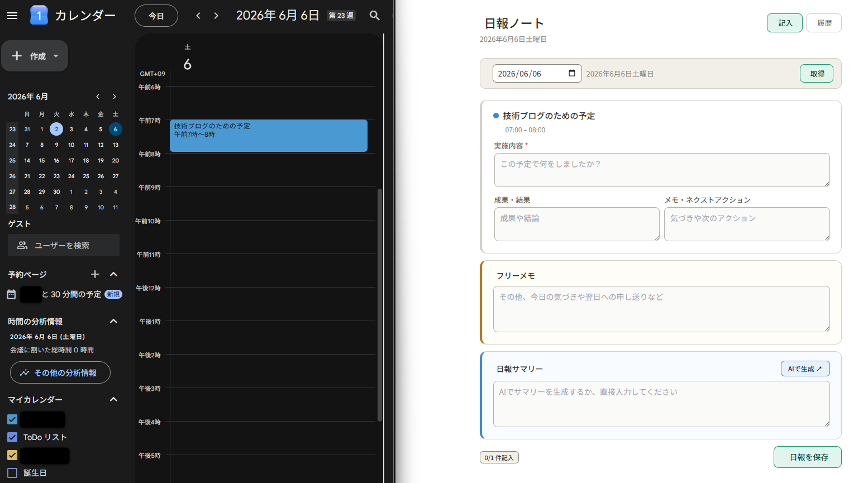Click the 2026年 6月 mini calendar title

coord(28,97)
